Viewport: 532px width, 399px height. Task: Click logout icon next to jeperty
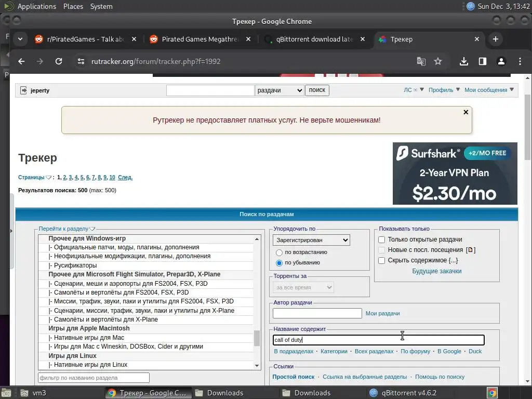coord(23,90)
